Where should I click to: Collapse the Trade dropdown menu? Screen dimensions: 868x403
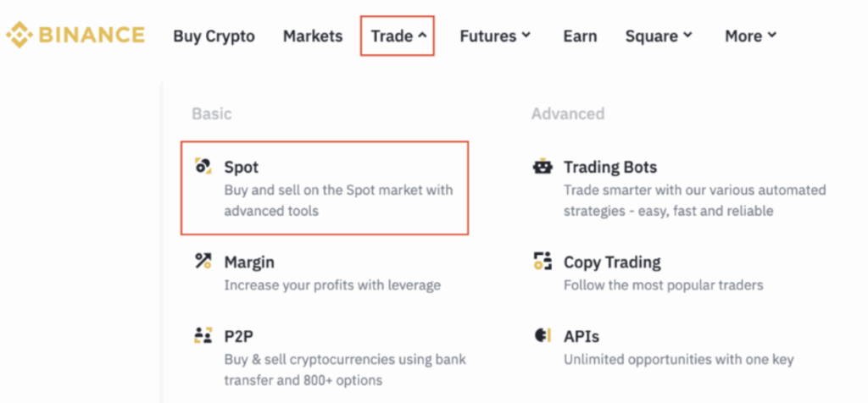pyautogui.click(x=398, y=36)
